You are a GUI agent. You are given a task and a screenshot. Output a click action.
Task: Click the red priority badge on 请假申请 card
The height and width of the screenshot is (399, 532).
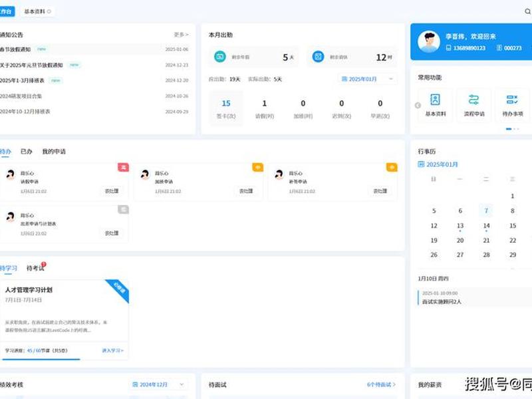coord(124,168)
